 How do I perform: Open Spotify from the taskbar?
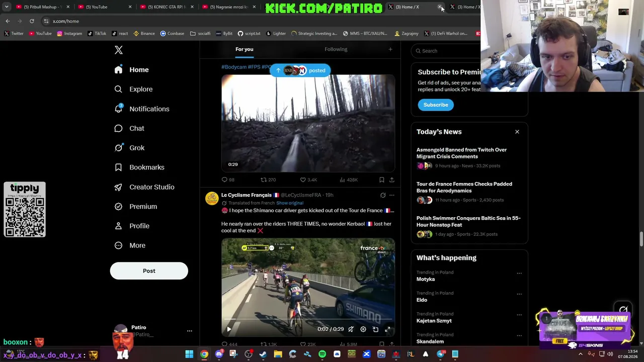[322, 354]
